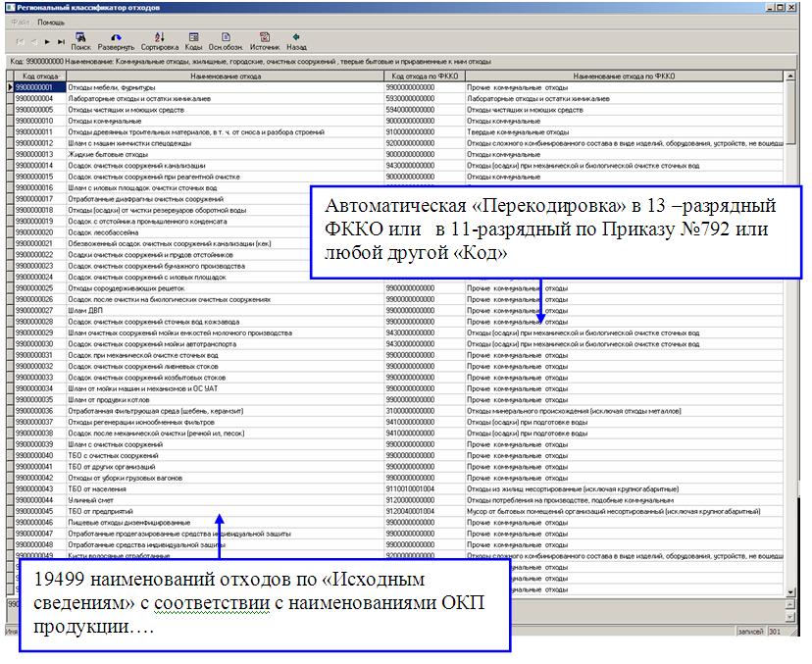Click the Источник (Source) toolbar icon
The height and width of the screenshot is (664, 812).
pos(265,37)
